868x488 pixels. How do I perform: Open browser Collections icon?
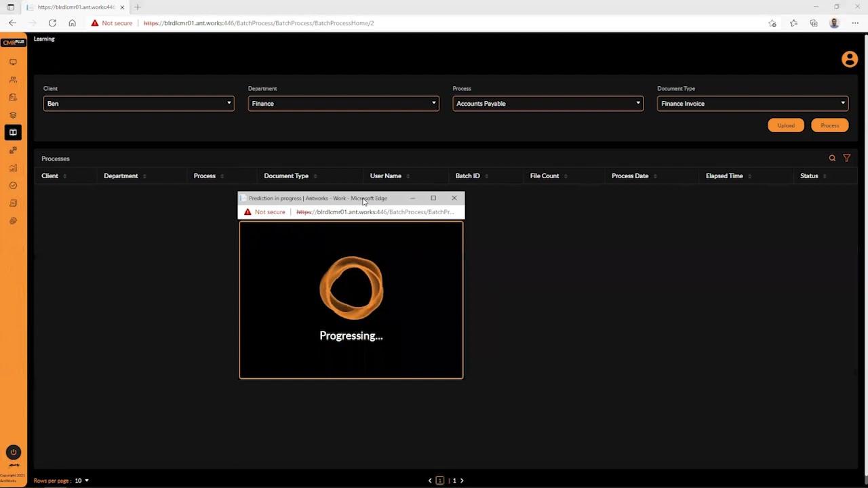pyautogui.click(x=814, y=23)
